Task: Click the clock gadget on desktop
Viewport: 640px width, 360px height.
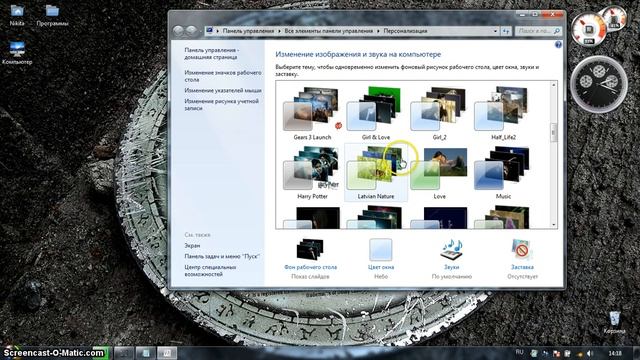Action: click(x=599, y=84)
